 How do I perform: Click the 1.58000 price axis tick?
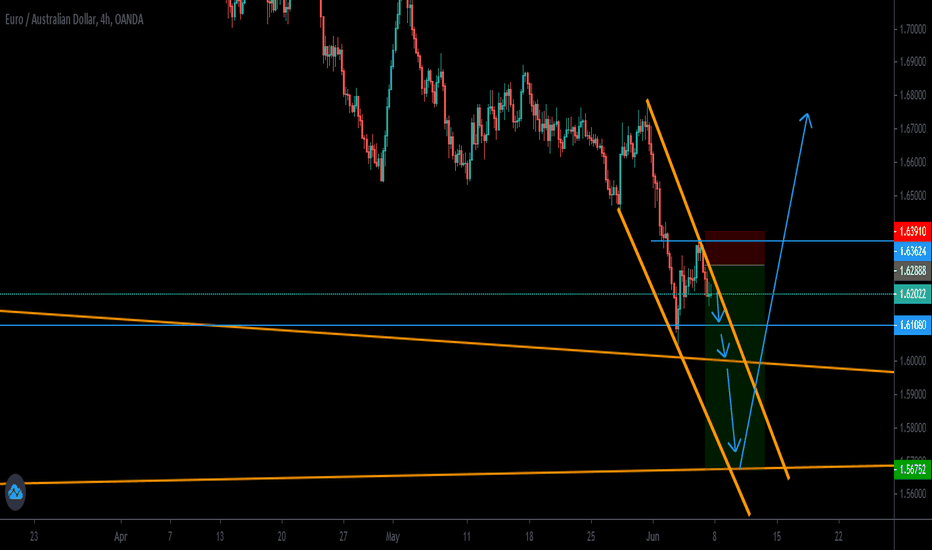912,428
